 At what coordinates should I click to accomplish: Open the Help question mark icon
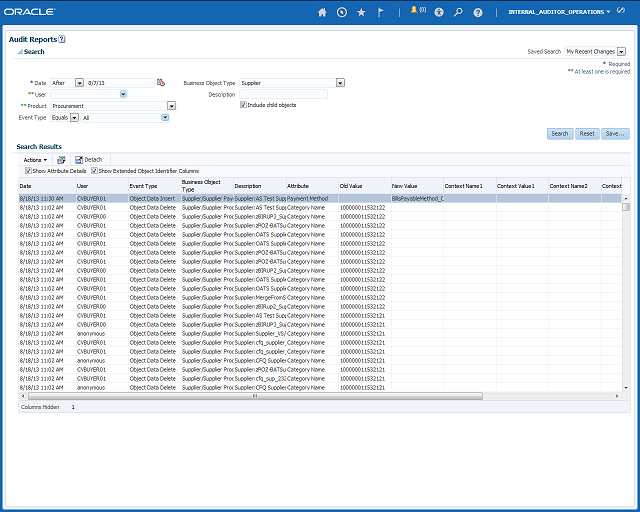[x=478, y=12]
